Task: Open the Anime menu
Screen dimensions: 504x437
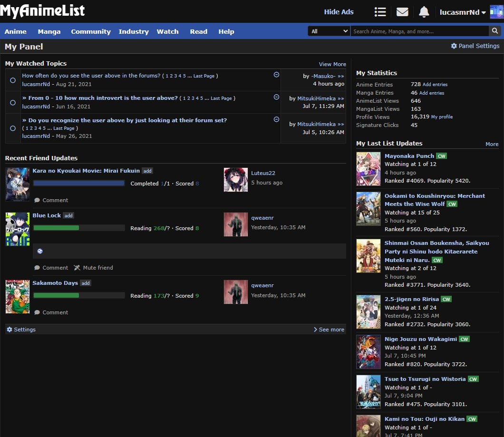Action: tap(15, 31)
